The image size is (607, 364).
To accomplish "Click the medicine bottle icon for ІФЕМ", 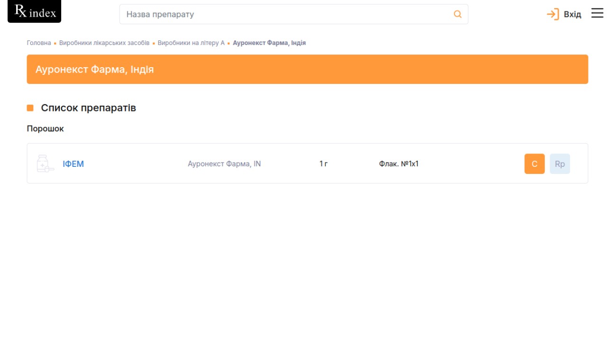I will (x=45, y=164).
